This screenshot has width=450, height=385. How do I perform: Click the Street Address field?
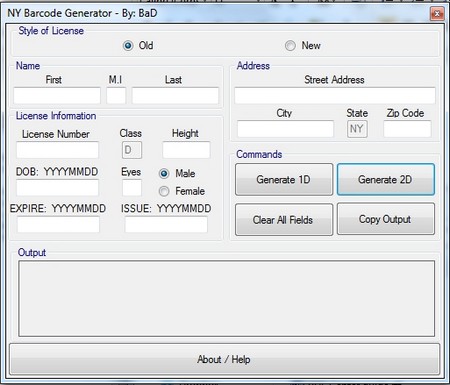pos(335,96)
